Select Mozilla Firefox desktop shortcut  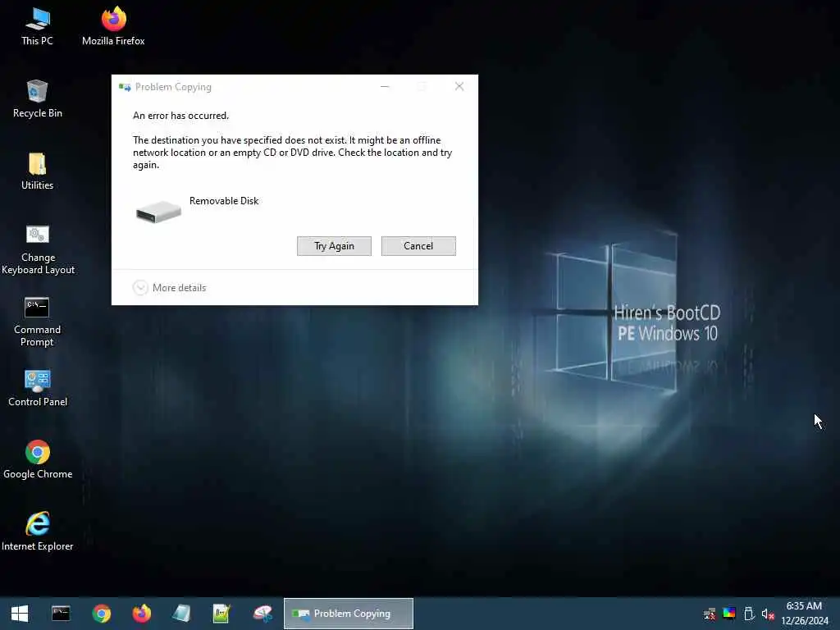(113, 26)
